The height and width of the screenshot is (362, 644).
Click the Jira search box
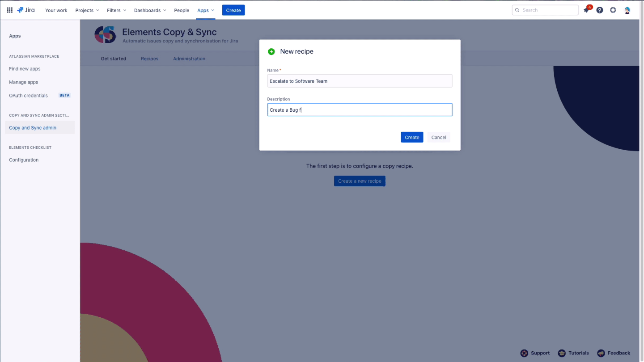[x=545, y=10]
